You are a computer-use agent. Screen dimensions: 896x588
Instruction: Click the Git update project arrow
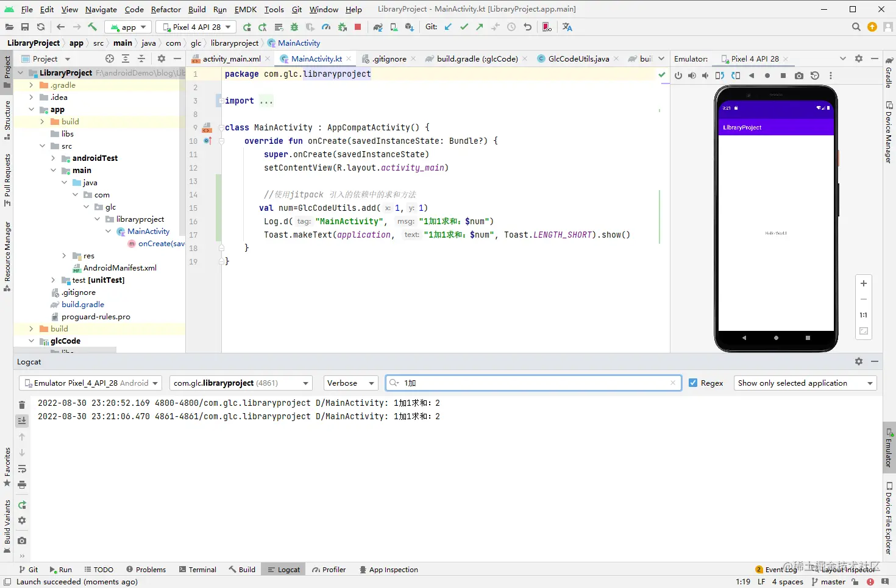[449, 27]
